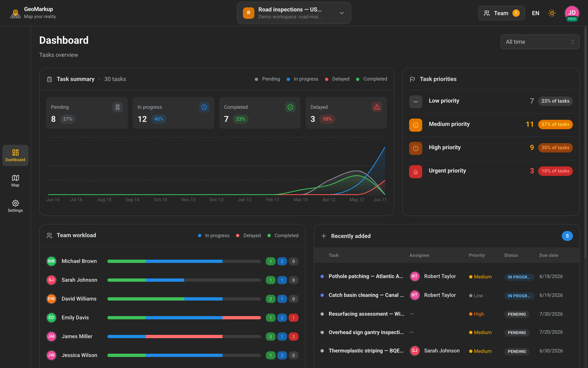Click the 6/30/2026 due date
Screen dimensions: 588x368
[551, 351]
